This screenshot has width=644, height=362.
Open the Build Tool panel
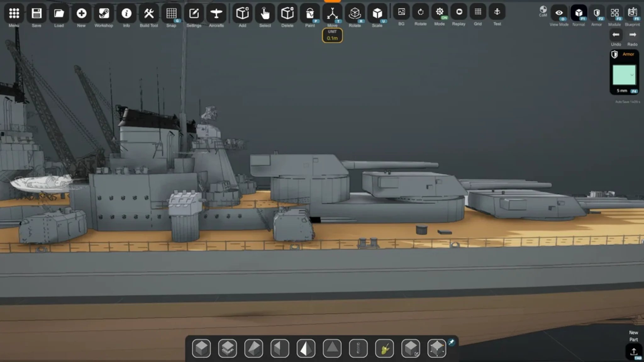pos(149,14)
